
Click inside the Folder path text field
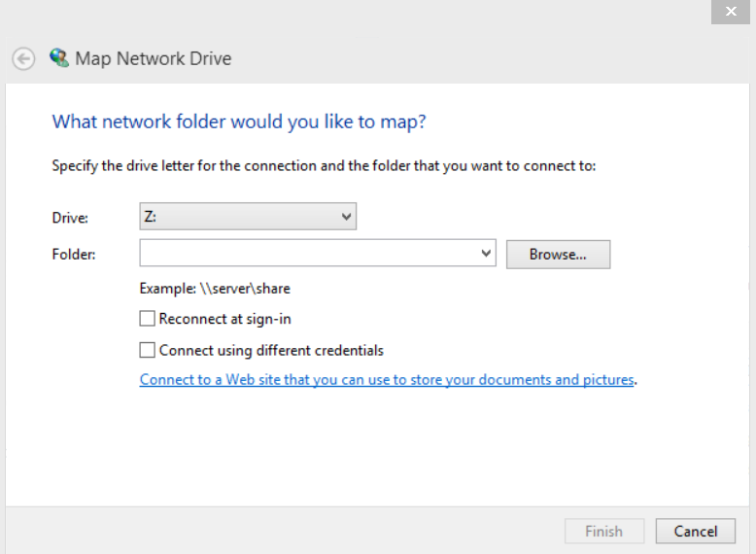click(309, 254)
